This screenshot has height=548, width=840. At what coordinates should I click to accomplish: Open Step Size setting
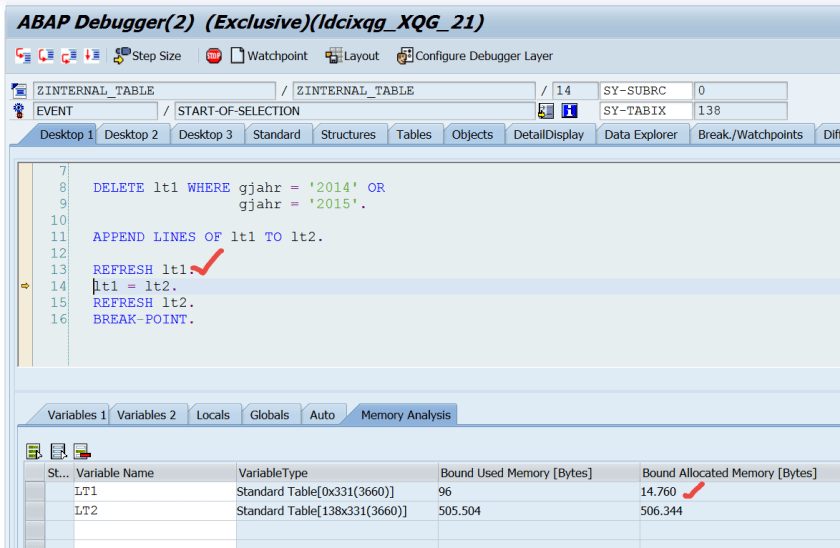(147, 56)
